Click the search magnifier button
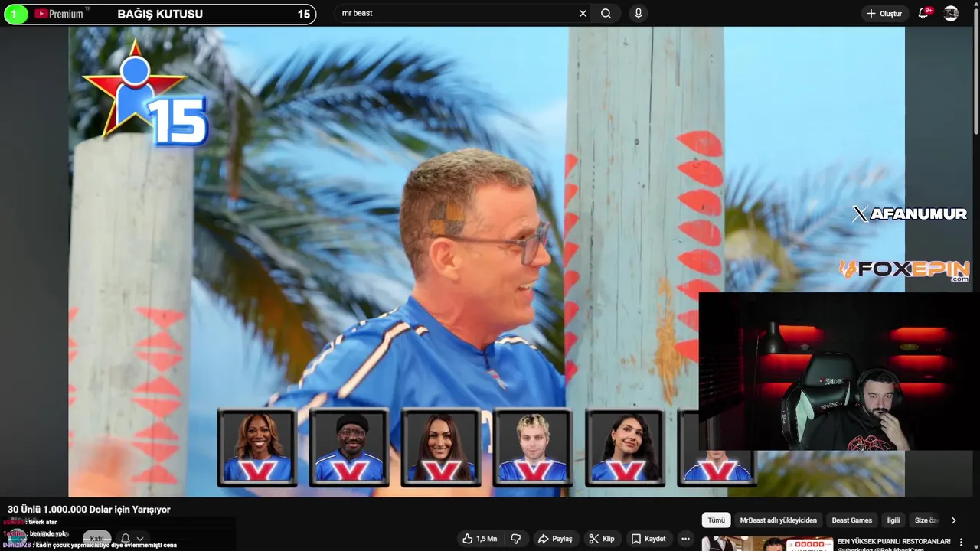 (606, 13)
